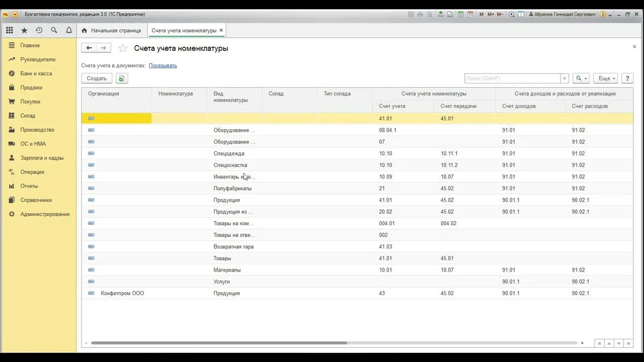Screen dimensions: 644x362
Task: Click cell 08.04.1 in Счет учета column
Action: click(403, 130)
